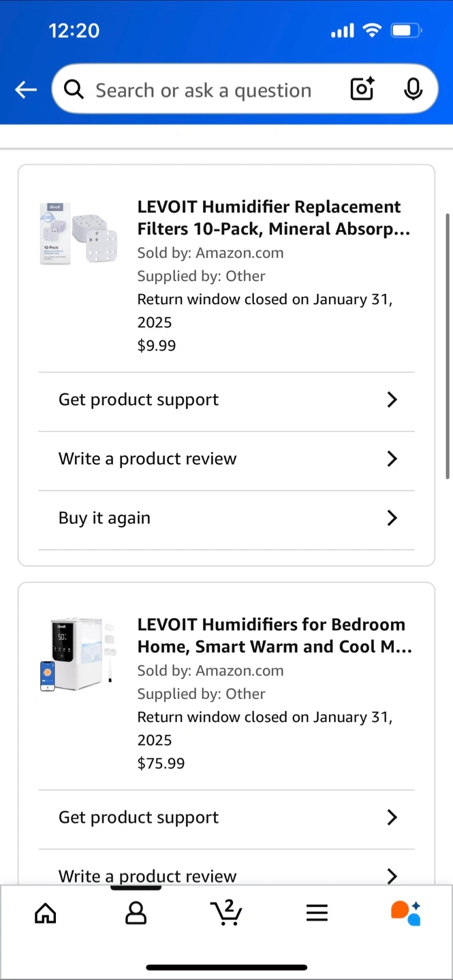Open LEVOIT Humidifiers for Bedroom title link
The height and width of the screenshot is (980, 453).
pyautogui.click(x=275, y=636)
